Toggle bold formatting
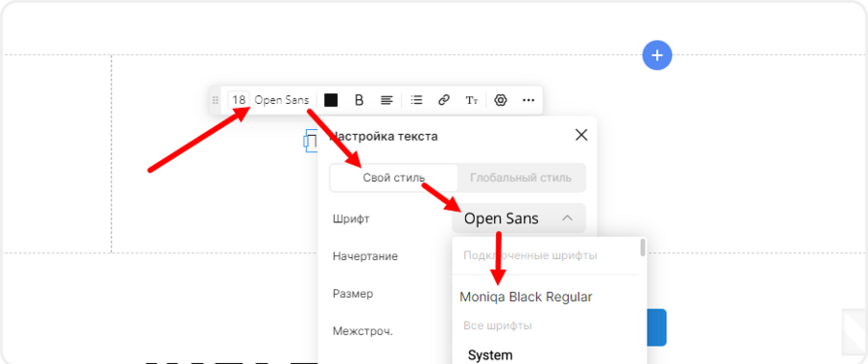Image resolution: width=868 pixels, height=364 pixels. coord(359,100)
